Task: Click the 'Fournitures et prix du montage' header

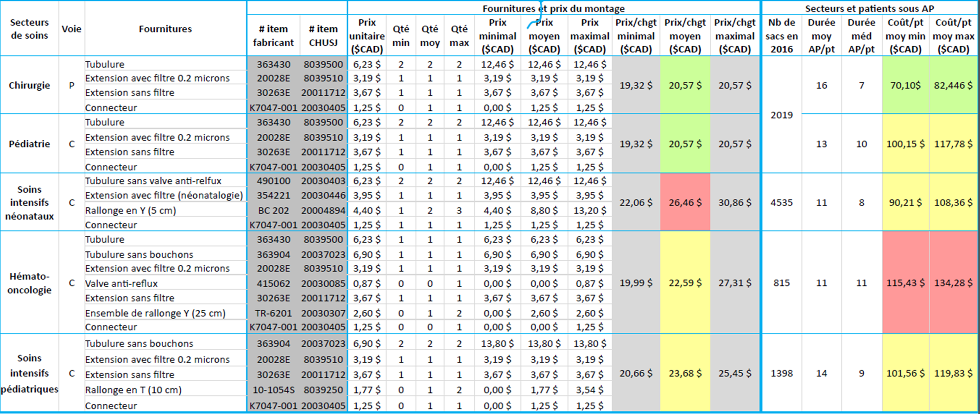Action: coord(553,8)
